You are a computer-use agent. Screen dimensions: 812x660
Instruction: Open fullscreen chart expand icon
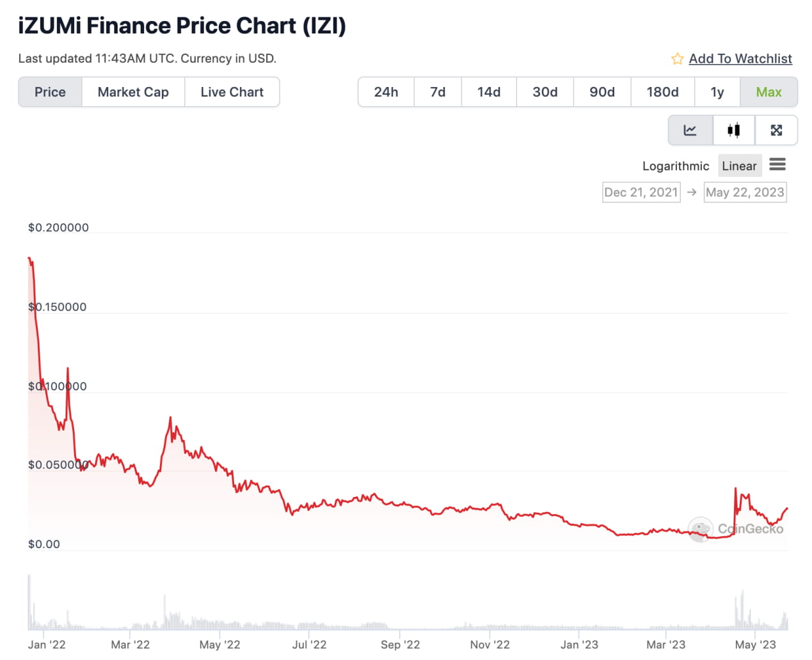[776, 130]
